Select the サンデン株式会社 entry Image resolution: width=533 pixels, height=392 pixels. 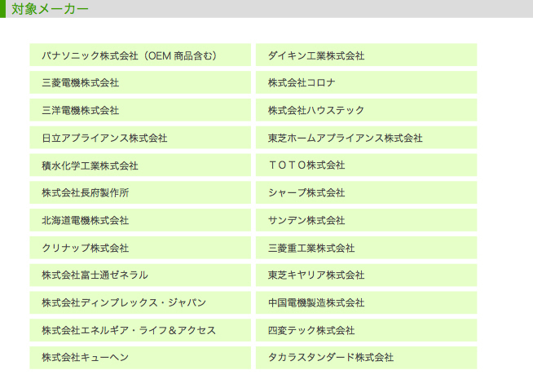(x=366, y=220)
